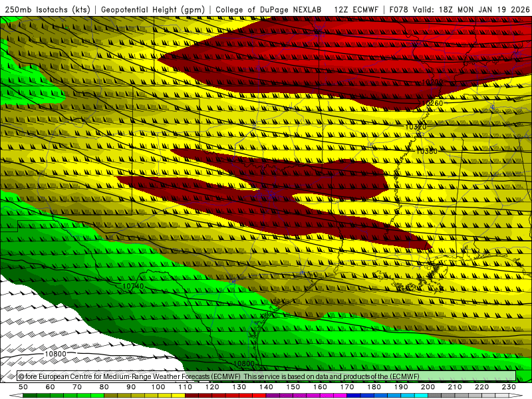
Task: Click the 10380 height contour label
Action: (426, 151)
